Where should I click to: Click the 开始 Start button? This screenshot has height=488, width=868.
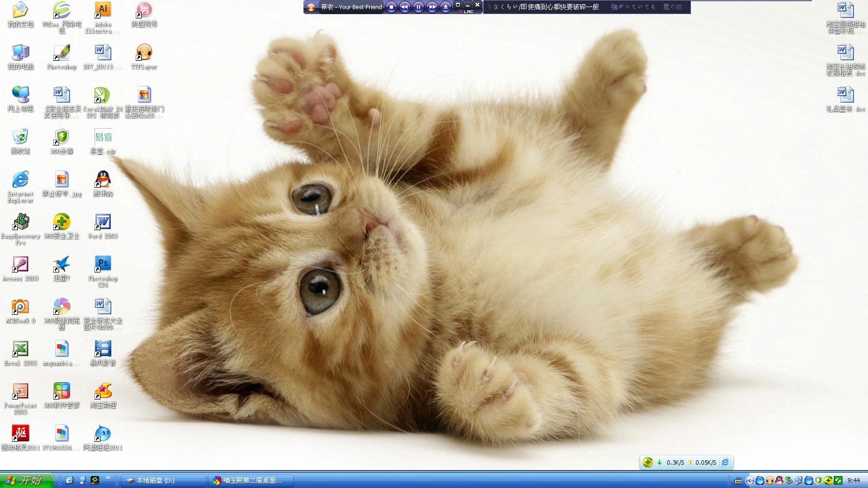pos(26,480)
